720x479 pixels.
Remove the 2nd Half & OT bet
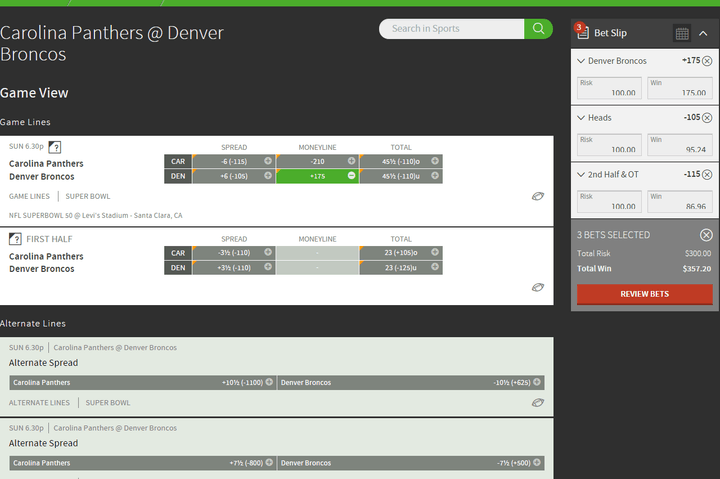click(707, 175)
